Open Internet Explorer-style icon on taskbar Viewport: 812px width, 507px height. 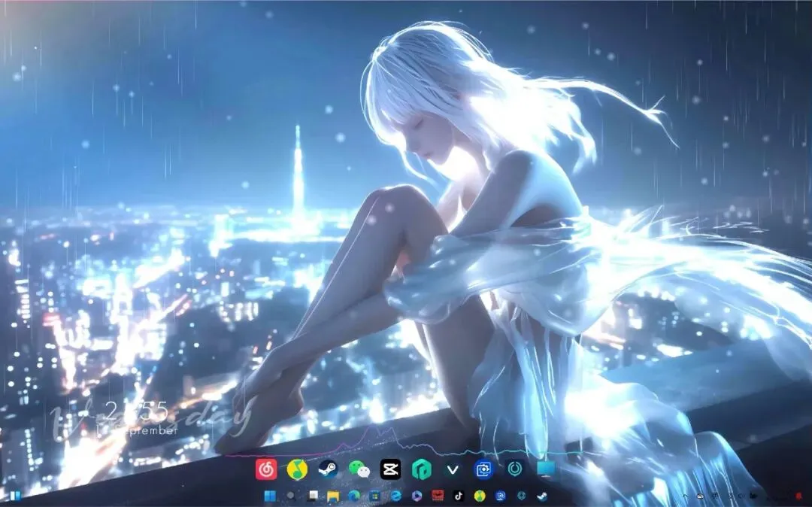coord(395,496)
